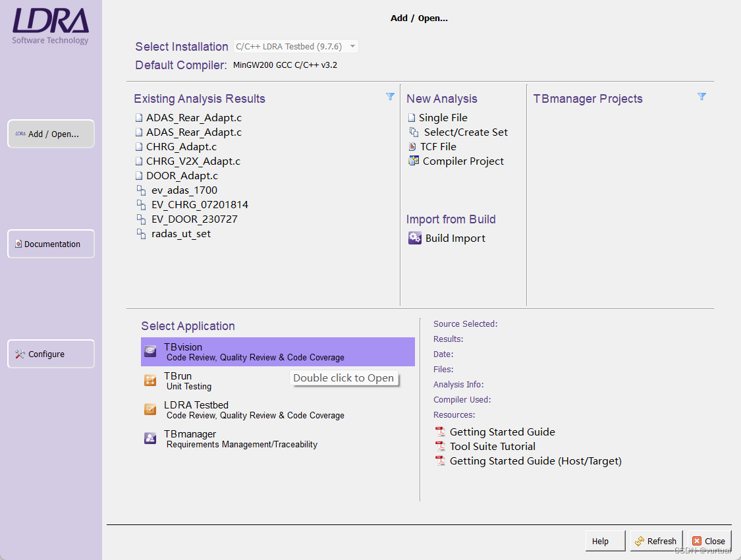The width and height of the screenshot is (741, 560).
Task: Open Getting Started Guide (Host/Target)
Action: coord(535,461)
